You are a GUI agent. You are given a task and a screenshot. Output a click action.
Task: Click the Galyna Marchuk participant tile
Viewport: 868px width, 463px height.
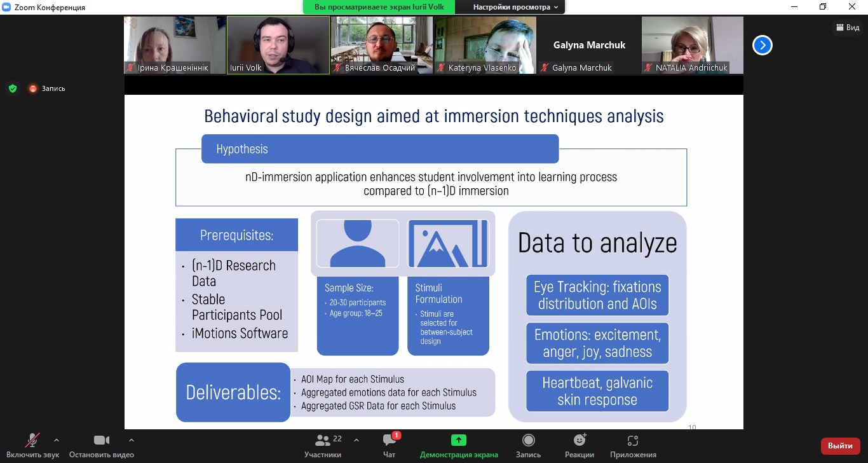tap(589, 45)
